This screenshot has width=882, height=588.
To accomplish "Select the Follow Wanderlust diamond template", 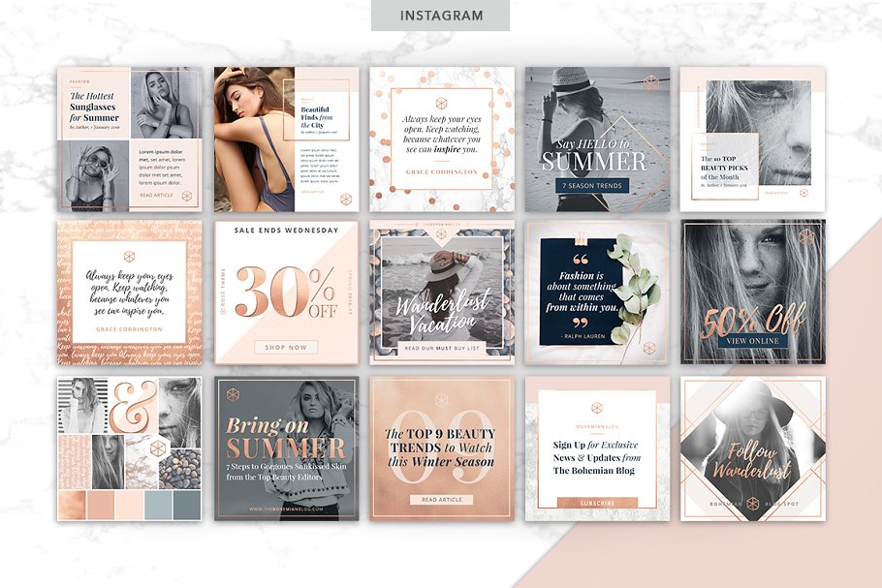I will [x=752, y=449].
